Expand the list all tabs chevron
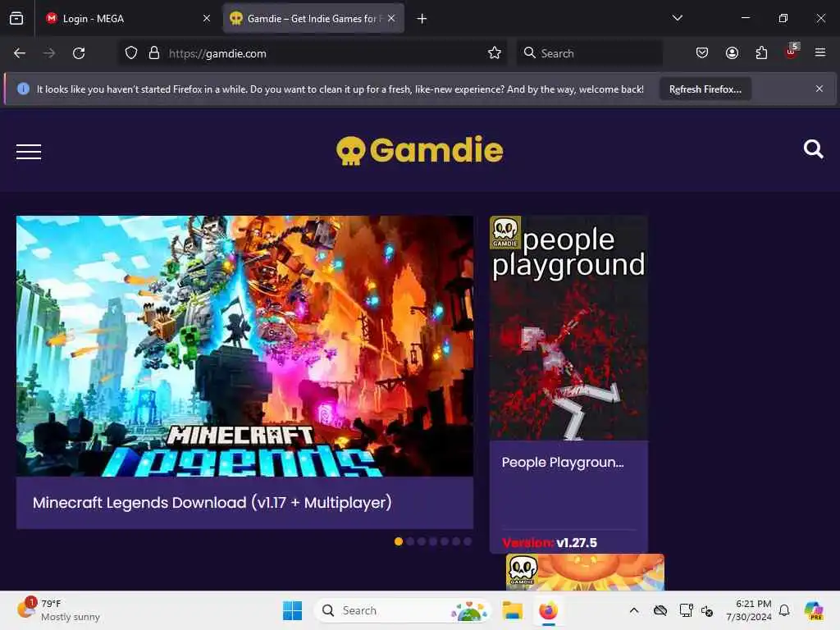The width and height of the screenshot is (840, 630). pos(677,18)
